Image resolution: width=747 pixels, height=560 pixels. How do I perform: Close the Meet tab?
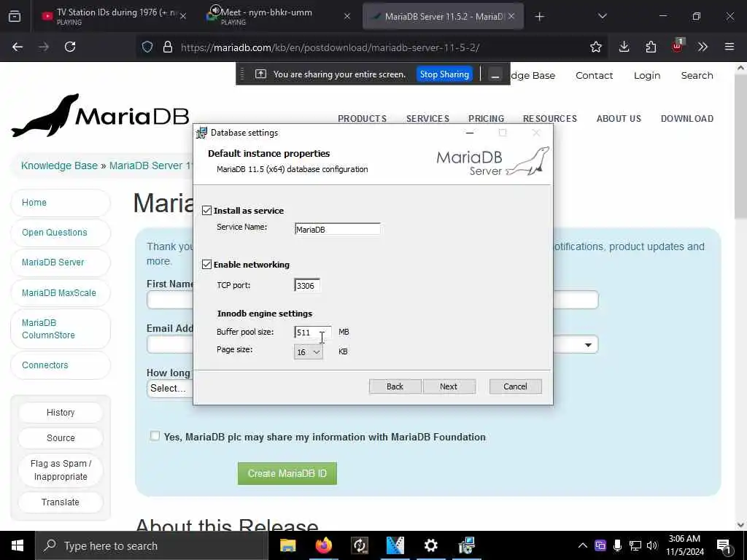tap(347, 16)
